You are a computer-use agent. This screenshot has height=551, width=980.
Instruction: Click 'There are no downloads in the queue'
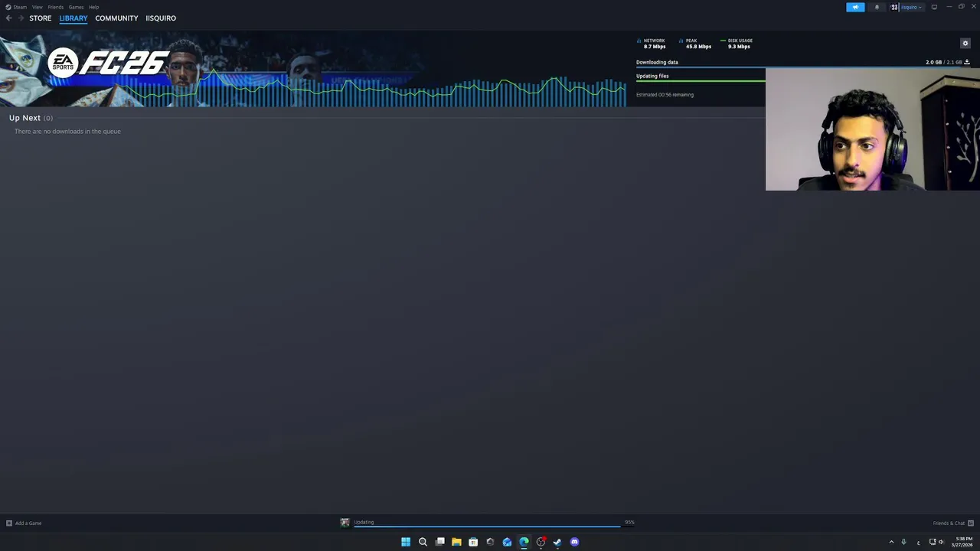coord(67,132)
